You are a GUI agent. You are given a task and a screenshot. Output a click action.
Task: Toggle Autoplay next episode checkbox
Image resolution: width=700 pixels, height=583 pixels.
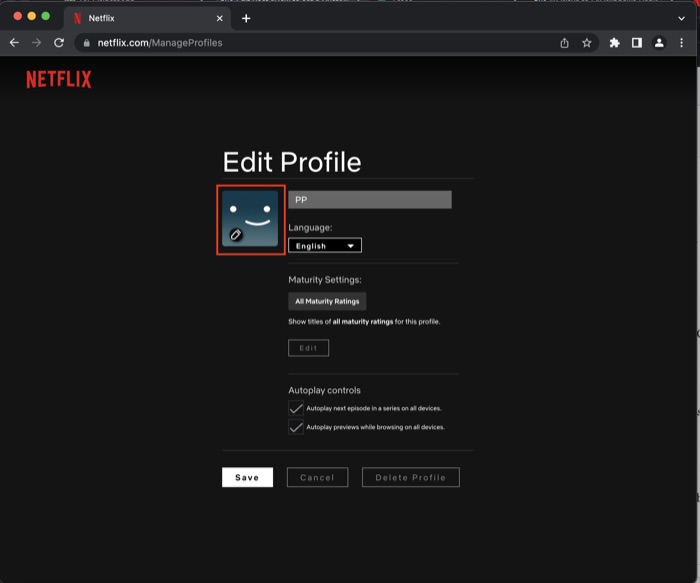tap(296, 408)
